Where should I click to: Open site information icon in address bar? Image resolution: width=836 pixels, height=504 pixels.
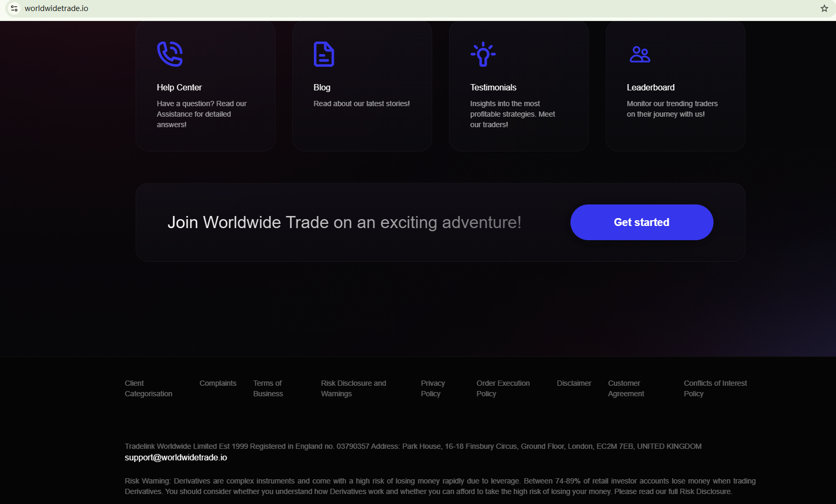pyautogui.click(x=14, y=8)
